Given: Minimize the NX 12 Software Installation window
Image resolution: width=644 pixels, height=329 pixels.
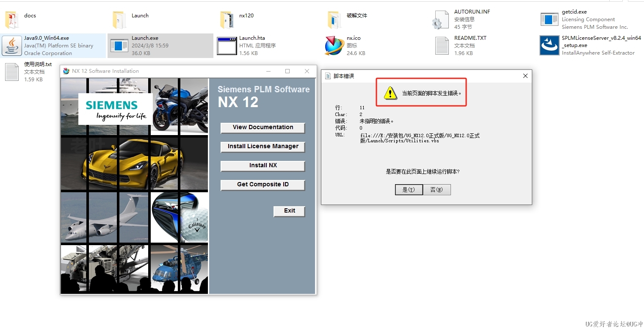Looking at the screenshot, I should point(268,71).
